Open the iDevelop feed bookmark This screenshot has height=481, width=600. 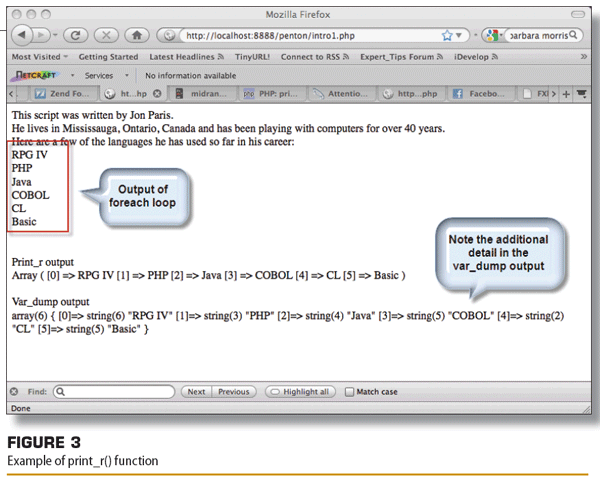(x=476, y=57)
